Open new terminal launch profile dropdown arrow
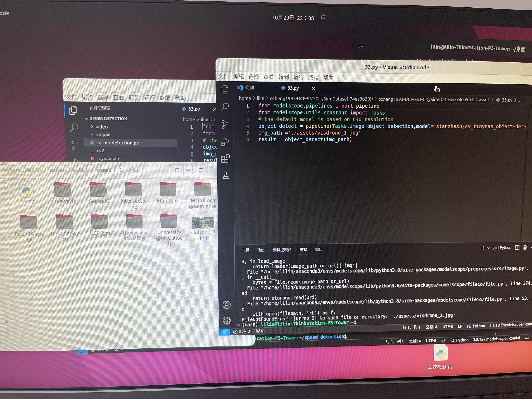This screenshot has height=399, width=532. coord(488,248)
